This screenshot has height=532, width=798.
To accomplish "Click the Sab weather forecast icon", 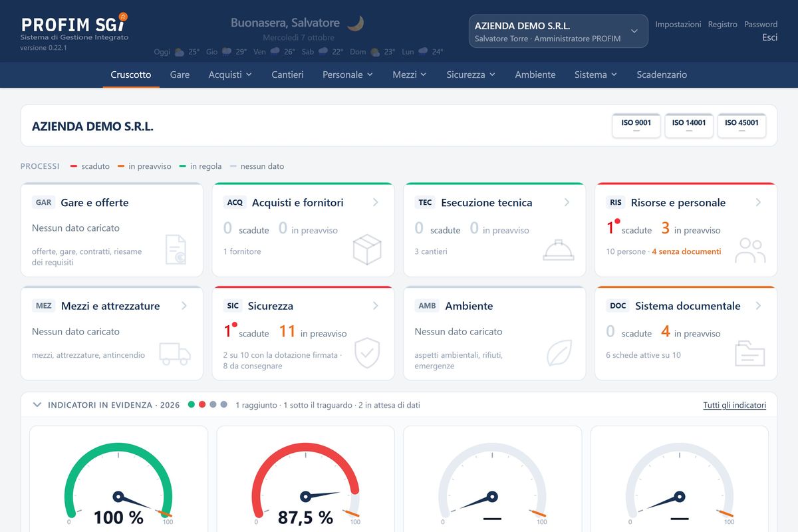I will tap(323, 51).
